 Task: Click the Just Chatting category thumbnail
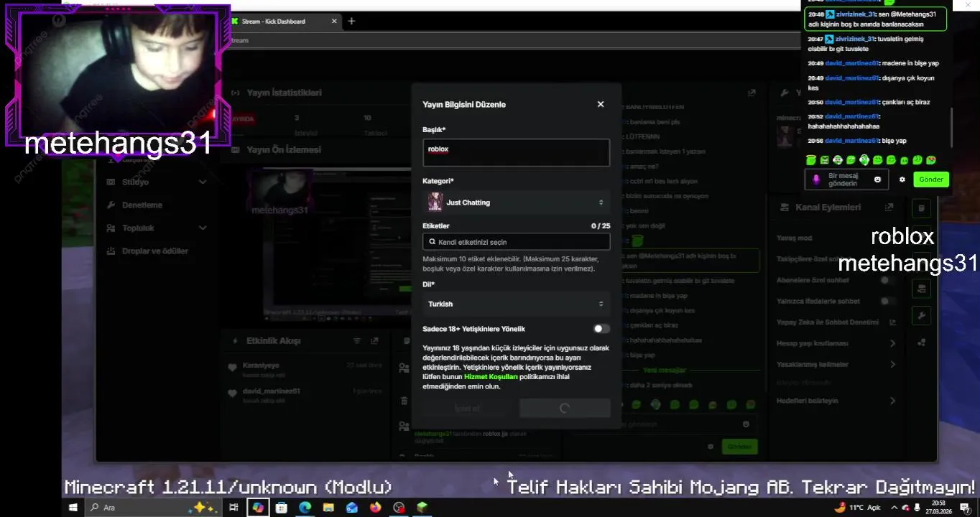coord(435,202)
